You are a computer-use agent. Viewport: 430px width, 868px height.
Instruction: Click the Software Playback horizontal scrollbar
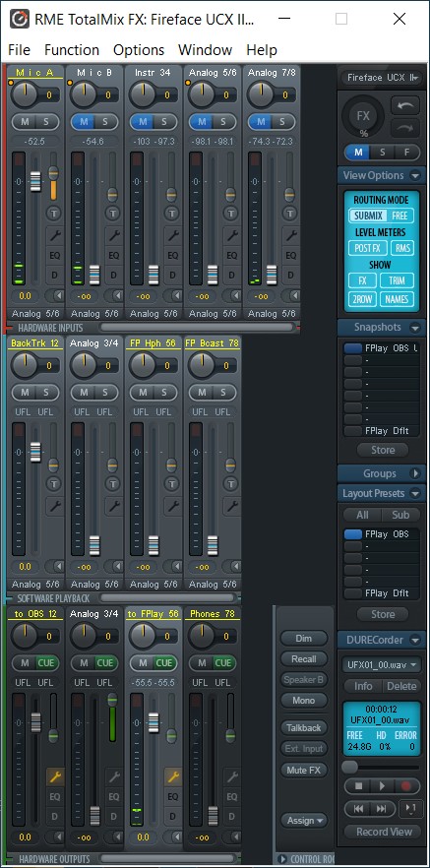tap(167, 598)
